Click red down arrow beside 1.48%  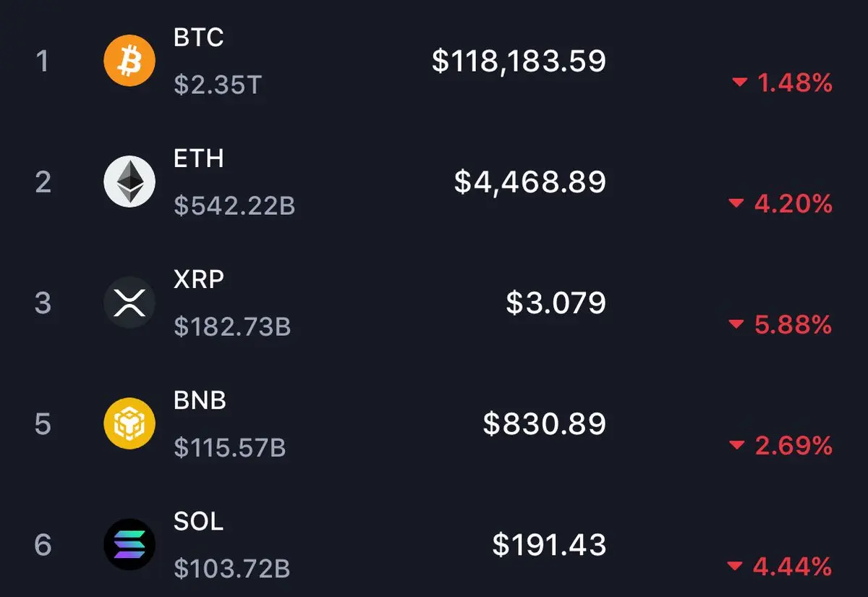pyautogui.click(x=739, y=83)
